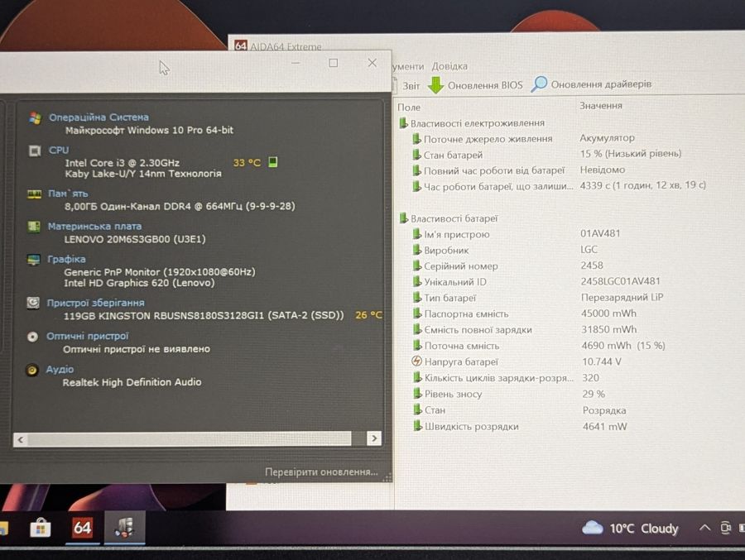
Task: Open the Аудіо section link
Action: pos(60,370)
